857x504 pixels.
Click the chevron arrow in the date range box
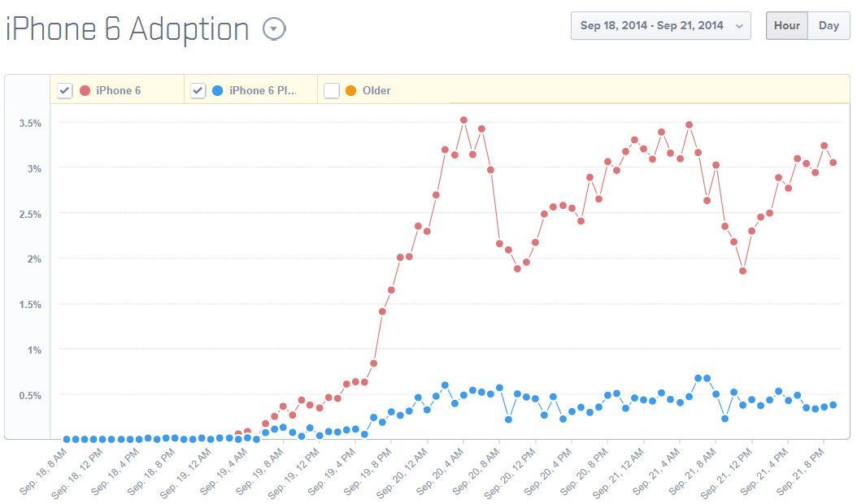(738, 26)
